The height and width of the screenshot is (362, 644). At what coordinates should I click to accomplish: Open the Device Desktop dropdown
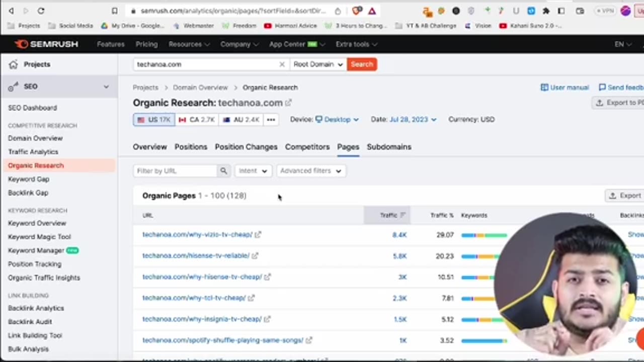[337, 120]
